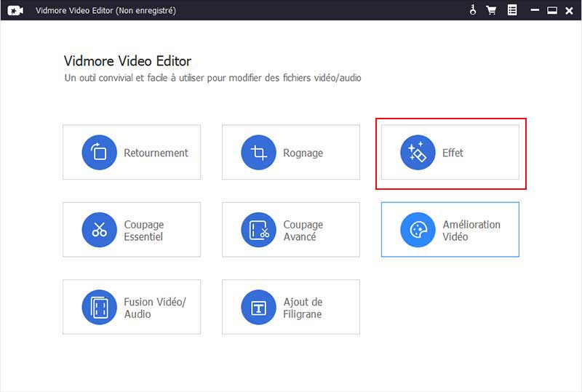The width and height of the screenshot is (582, 392).
Task: Select the Coupage Avancé clip icon
Action: 258,231
